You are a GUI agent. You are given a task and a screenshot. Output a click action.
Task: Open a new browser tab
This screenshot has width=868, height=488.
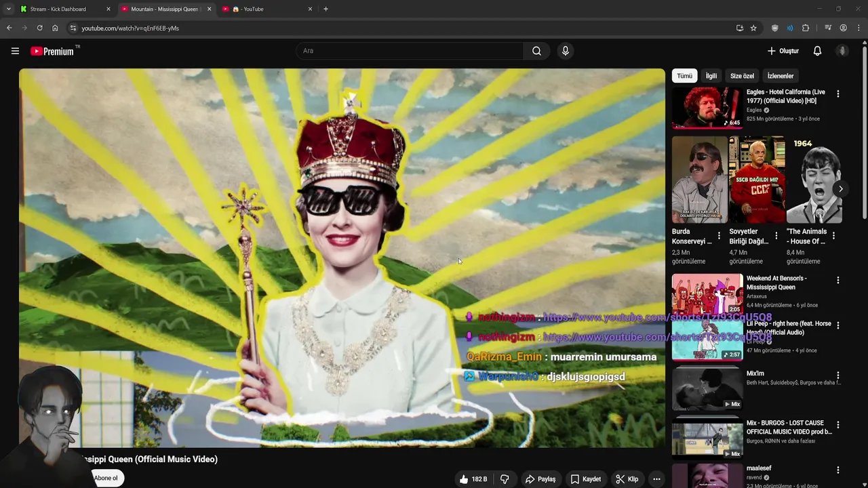(x=325, y=9)
